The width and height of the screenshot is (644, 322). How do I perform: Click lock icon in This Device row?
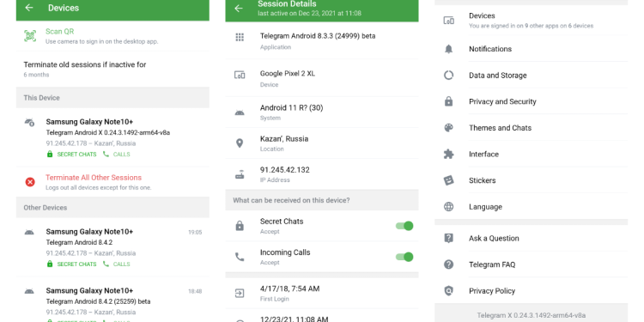50,155
